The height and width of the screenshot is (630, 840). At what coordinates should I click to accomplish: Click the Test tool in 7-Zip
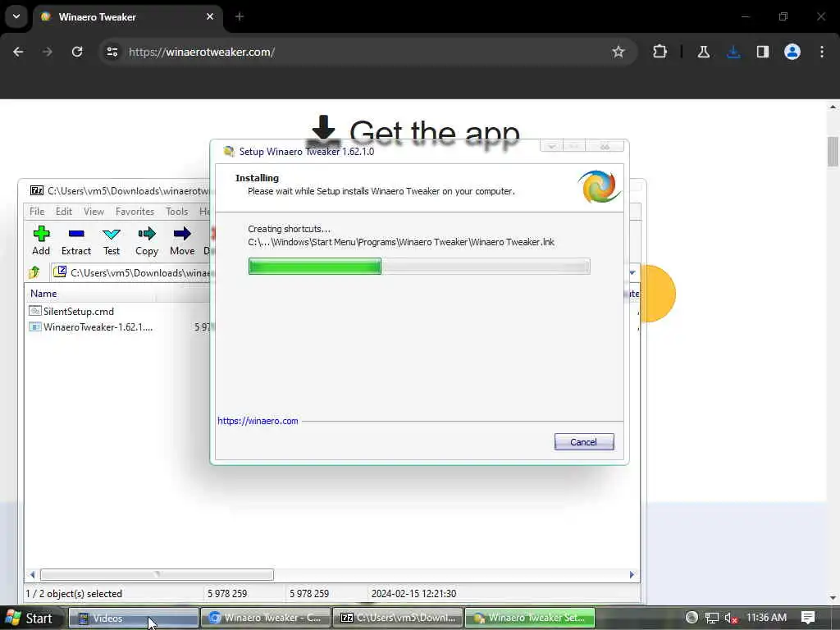click(112, 240)
